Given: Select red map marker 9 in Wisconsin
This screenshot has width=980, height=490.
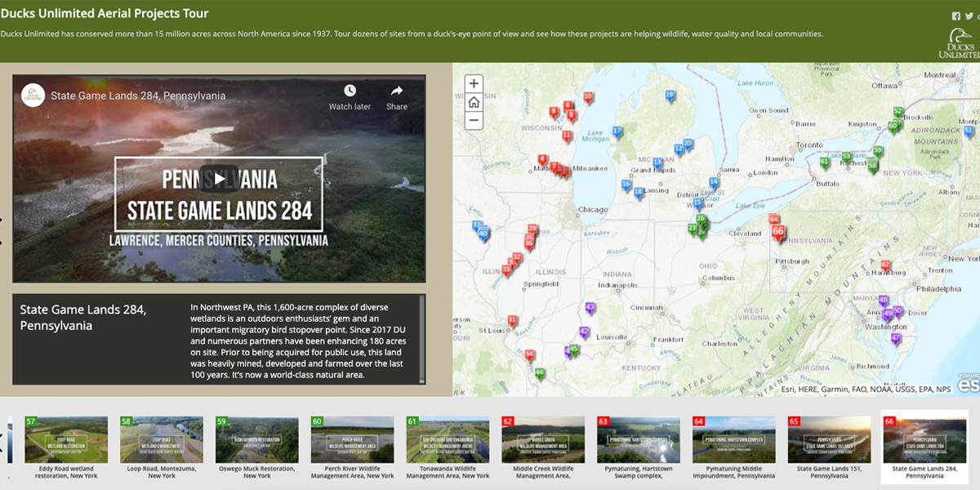Looking at the screenshot, I should coord(554,112).
